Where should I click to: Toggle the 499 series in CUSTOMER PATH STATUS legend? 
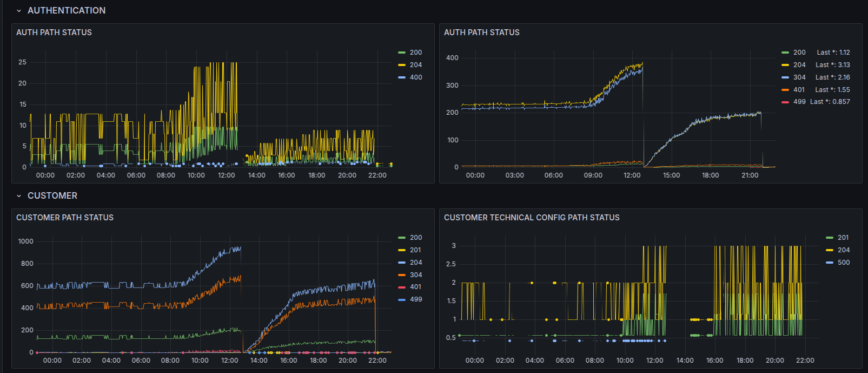click(x=416, y=299)
